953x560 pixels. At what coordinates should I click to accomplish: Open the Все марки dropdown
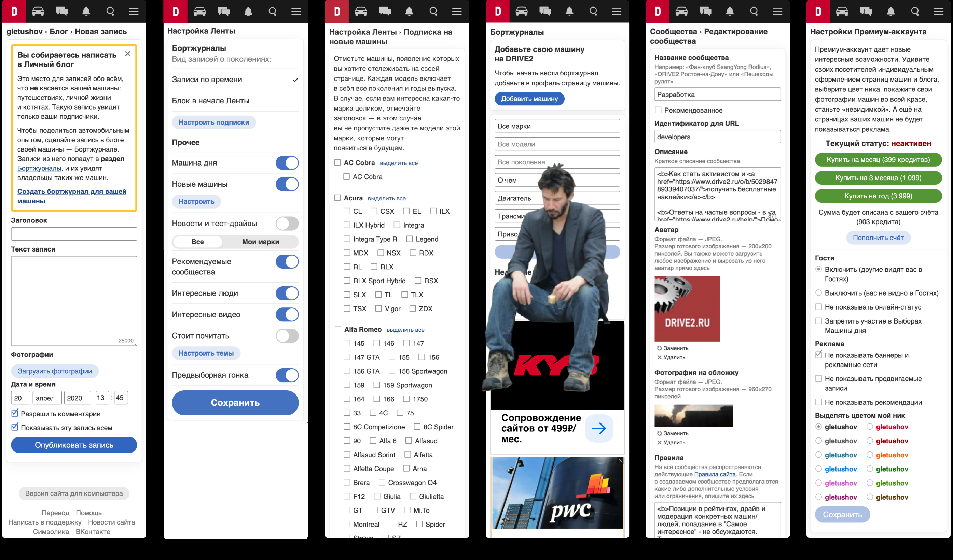pyautogui.click(x=557, y=126)
